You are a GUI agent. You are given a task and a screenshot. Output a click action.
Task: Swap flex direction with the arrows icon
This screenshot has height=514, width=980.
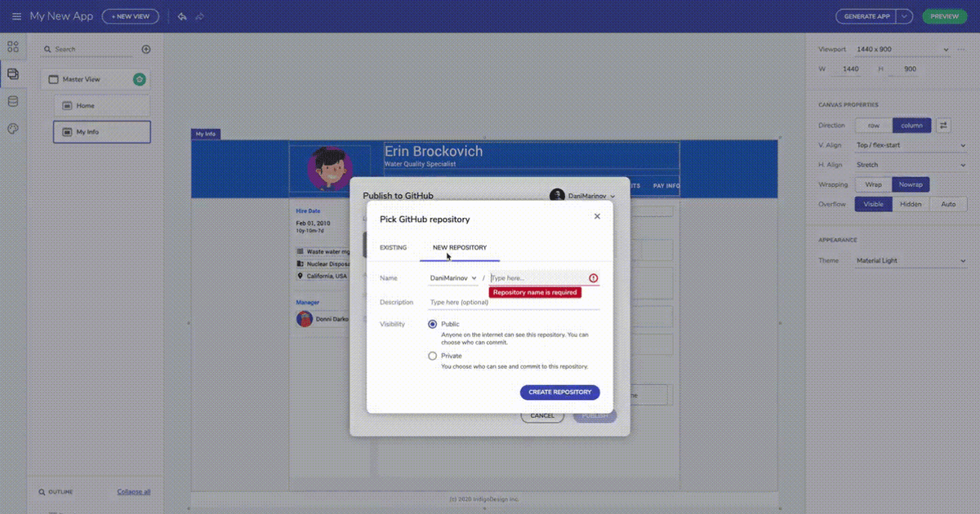click(944, 125)
